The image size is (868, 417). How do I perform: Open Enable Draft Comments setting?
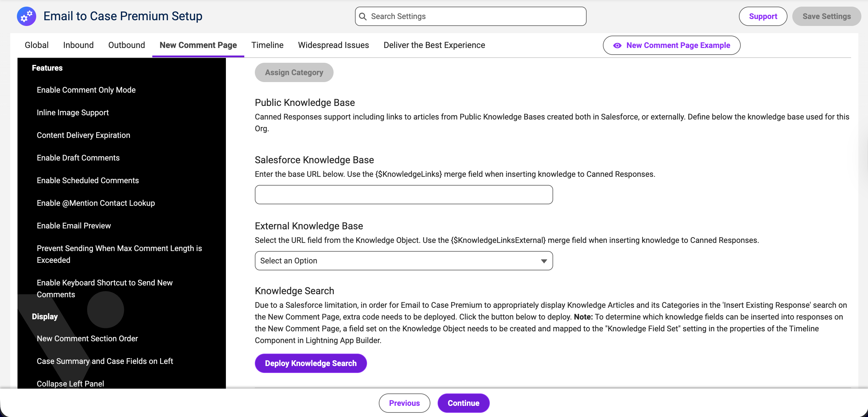(78, 158)
